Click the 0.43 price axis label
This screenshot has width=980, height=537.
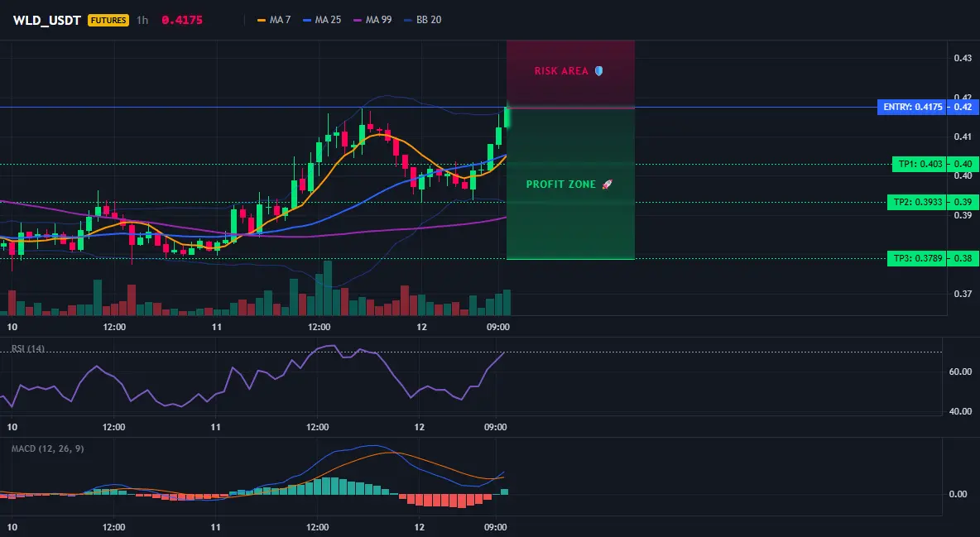pos(963,58)
